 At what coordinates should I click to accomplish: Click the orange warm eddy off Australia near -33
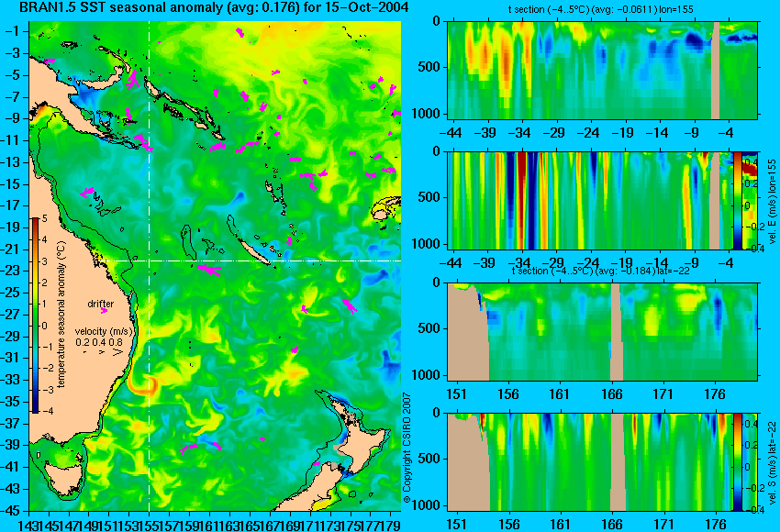tap(143, 386)
